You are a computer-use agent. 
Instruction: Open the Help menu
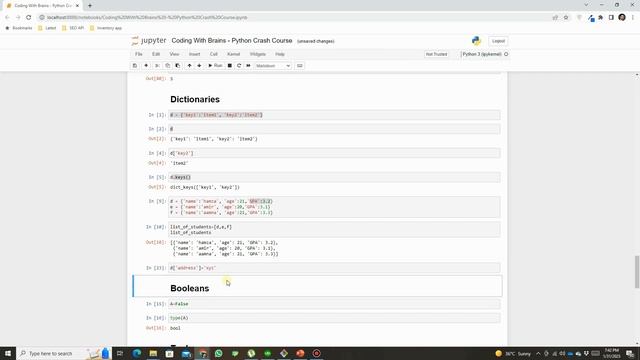click(280, 54)
